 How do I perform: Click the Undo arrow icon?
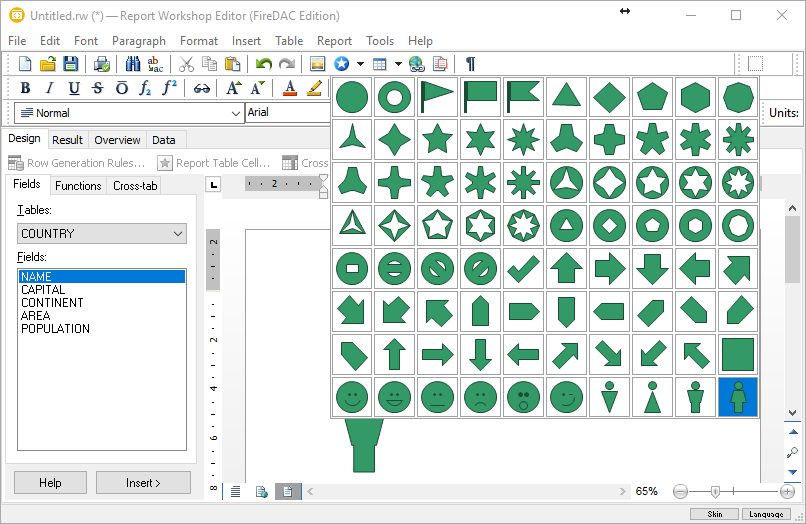pyautogui.click(x=264, y=64)
